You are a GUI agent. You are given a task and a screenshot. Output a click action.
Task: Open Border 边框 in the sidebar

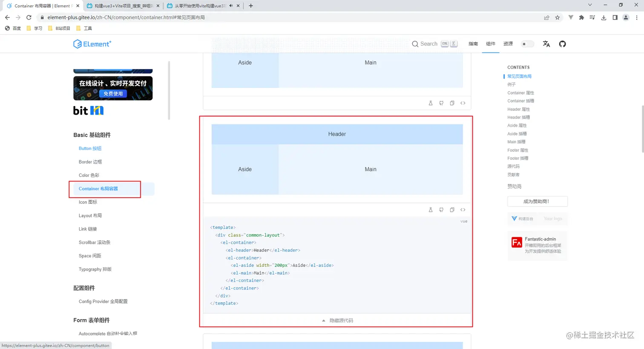[90, 162]
